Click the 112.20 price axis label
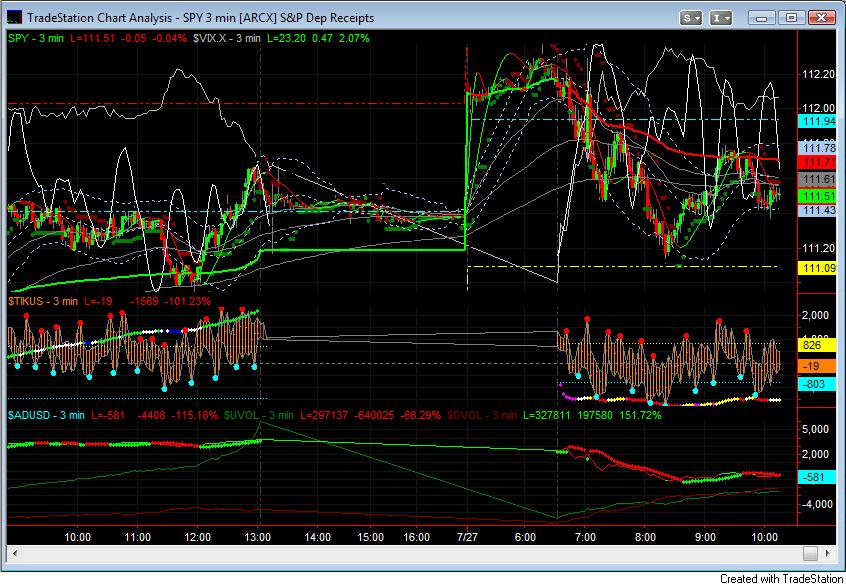The height and width of the screenshot is (585, 846). pos(819,74)
